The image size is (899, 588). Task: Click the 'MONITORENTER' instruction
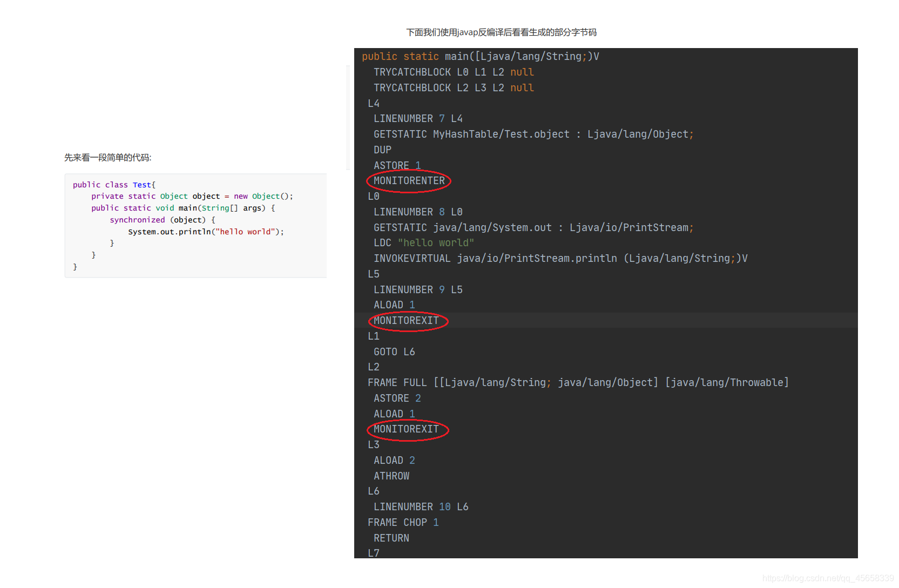409,181
